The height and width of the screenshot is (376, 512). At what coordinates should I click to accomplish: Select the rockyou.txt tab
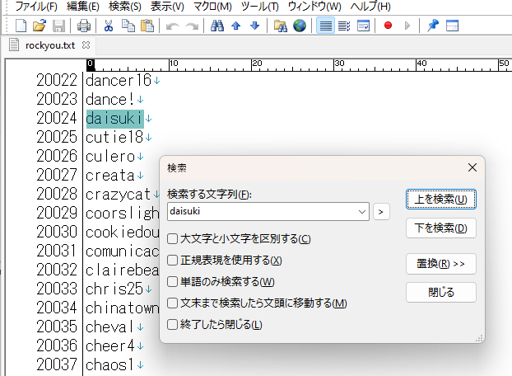click(x=50, y=45)
